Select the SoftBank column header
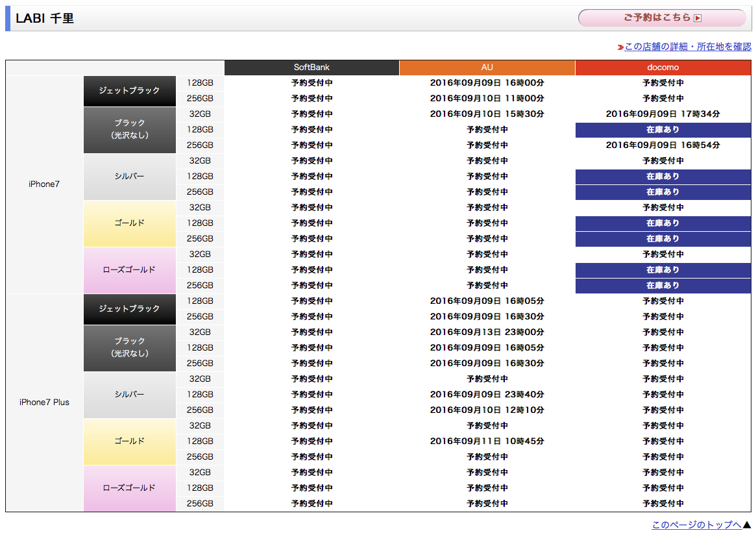This screenshot has width=756, height=535. [311, 68]
